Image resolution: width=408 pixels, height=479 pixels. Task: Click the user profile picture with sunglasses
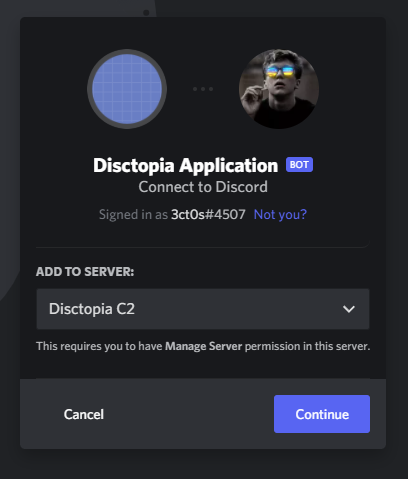(279, 89)
